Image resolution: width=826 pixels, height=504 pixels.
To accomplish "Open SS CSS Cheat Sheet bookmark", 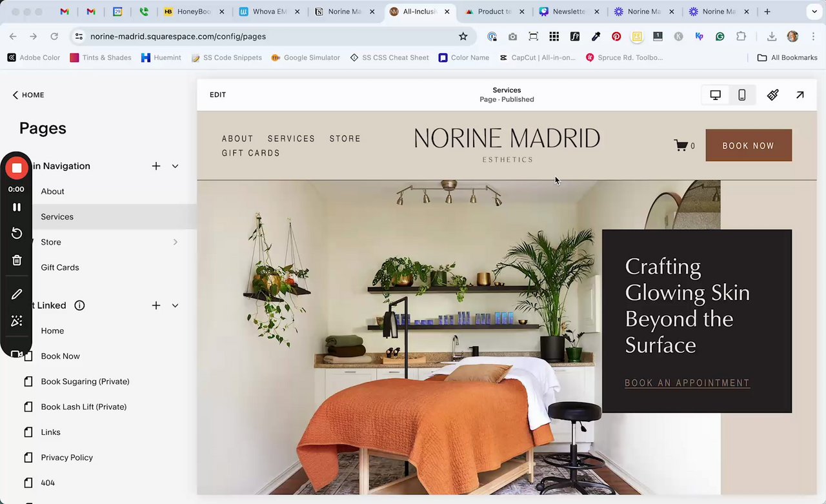I will coord(389,57).
